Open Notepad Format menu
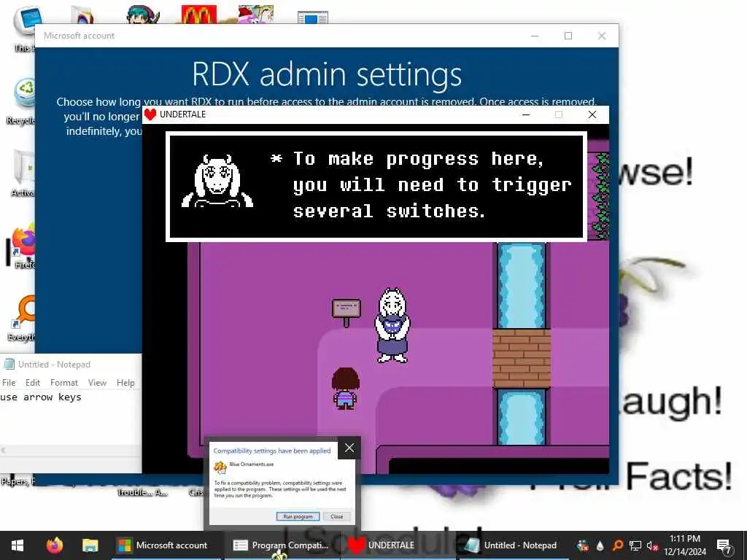Viewport: 747px width, 560px height. pos(64,382)
